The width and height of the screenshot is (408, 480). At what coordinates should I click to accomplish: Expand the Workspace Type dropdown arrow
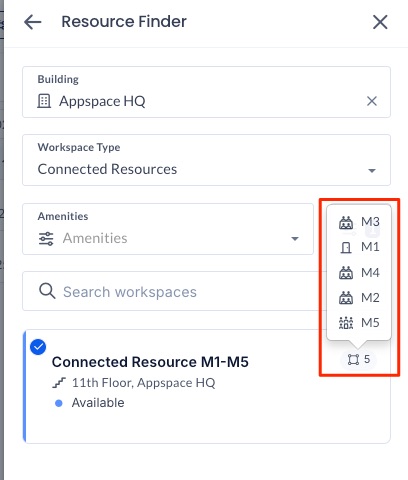click(x=372, y=171)
